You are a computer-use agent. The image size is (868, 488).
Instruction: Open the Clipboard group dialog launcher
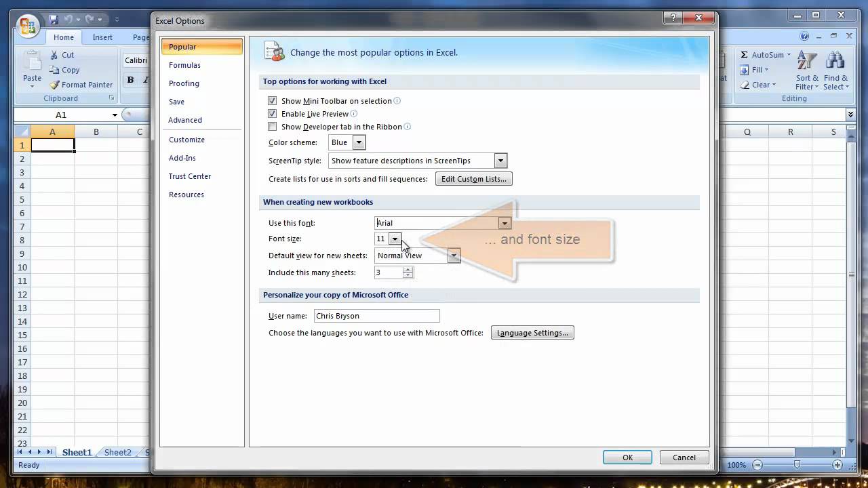coord(112,98)
